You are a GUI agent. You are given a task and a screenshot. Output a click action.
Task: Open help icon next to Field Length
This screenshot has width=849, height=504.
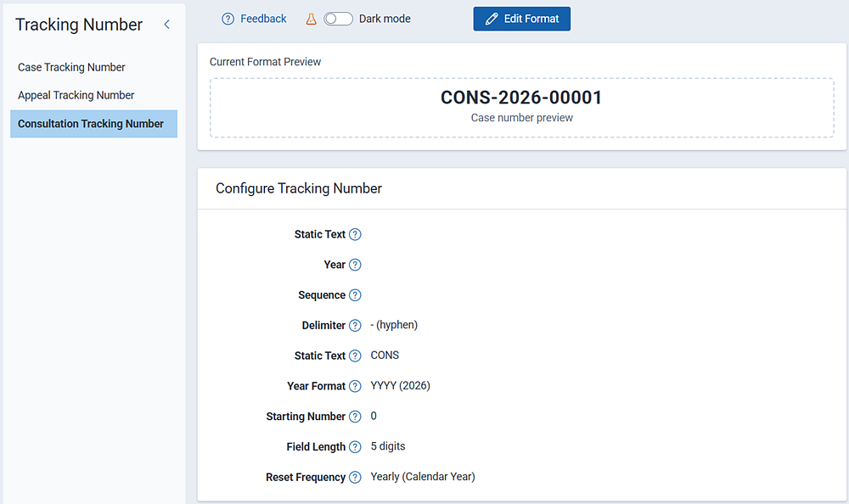point(355,446)
